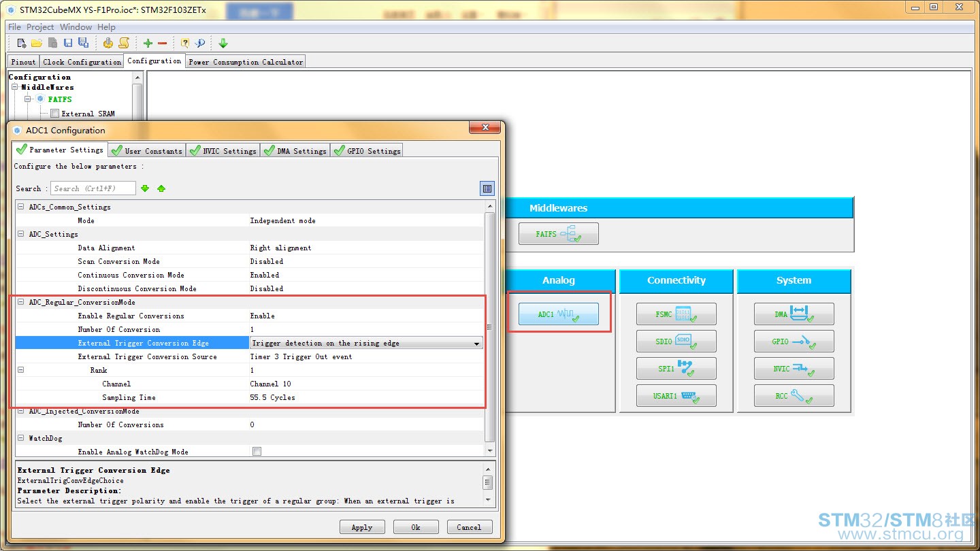
Task: Open the DMA Settings tab
Action: (x=295, y=150)
